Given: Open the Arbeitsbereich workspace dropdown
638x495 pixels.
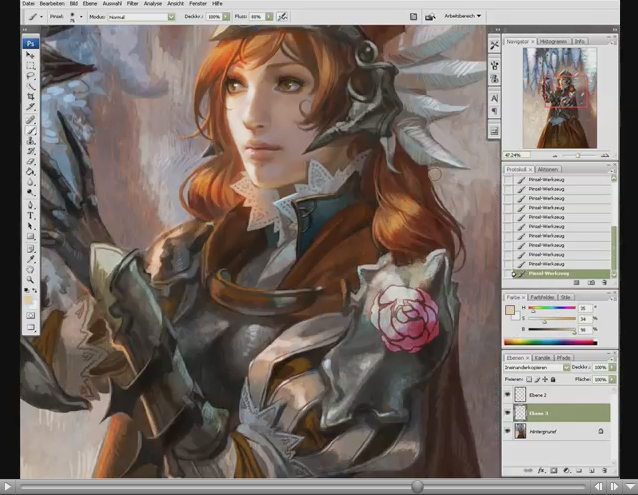Looking at the screenshot, I should click(x=463, y=16).
